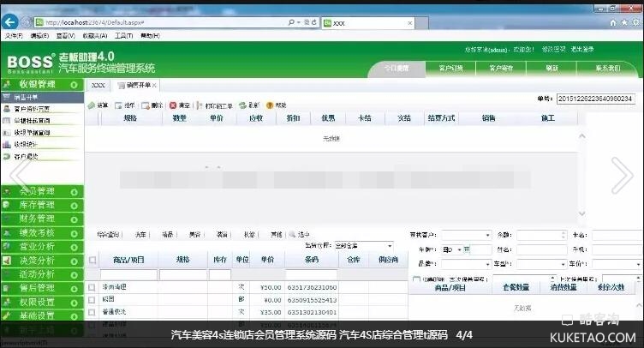Viewport: 644px width, 348px height.
Task: Check the product row priced ¥50.00
Action: pos(92,288)
